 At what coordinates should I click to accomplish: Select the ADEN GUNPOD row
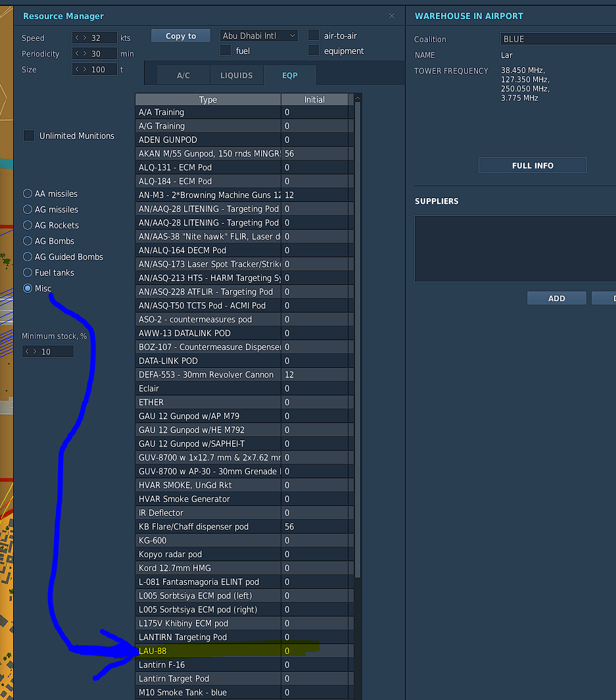[245, 139]
